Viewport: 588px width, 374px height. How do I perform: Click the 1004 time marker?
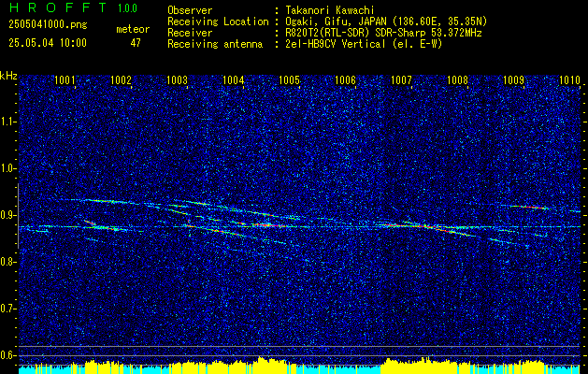pyautogui.click(x=234, y=80)
